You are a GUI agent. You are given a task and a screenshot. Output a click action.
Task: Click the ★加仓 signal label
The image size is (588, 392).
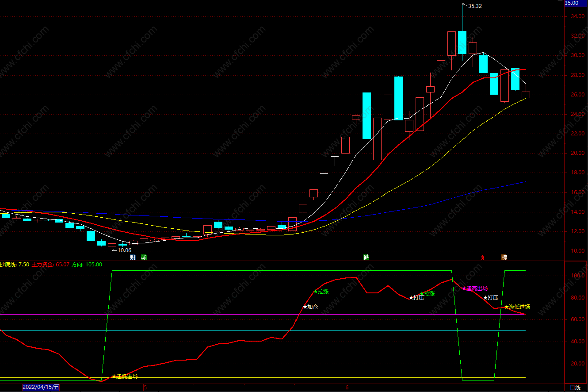[310, 307]
